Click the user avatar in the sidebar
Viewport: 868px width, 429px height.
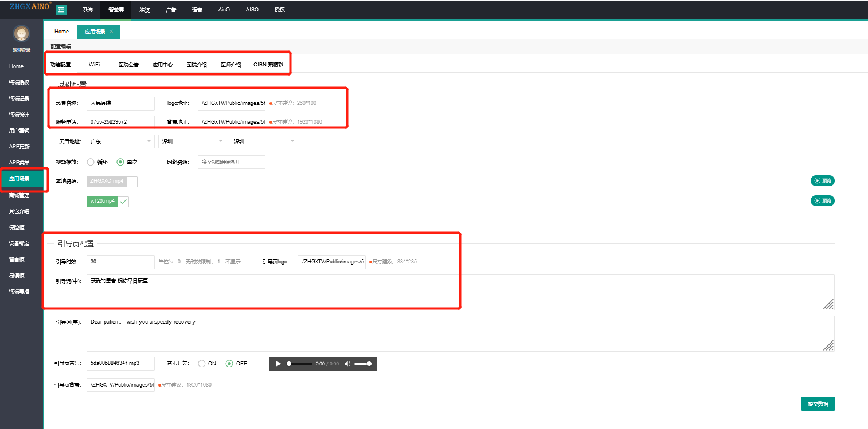pos(21,34)
